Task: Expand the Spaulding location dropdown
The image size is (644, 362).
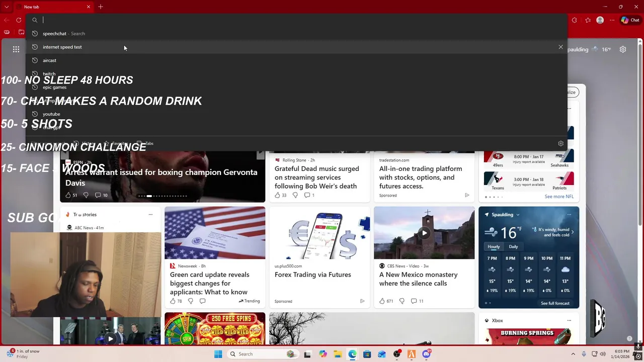Action: (518, 215)
